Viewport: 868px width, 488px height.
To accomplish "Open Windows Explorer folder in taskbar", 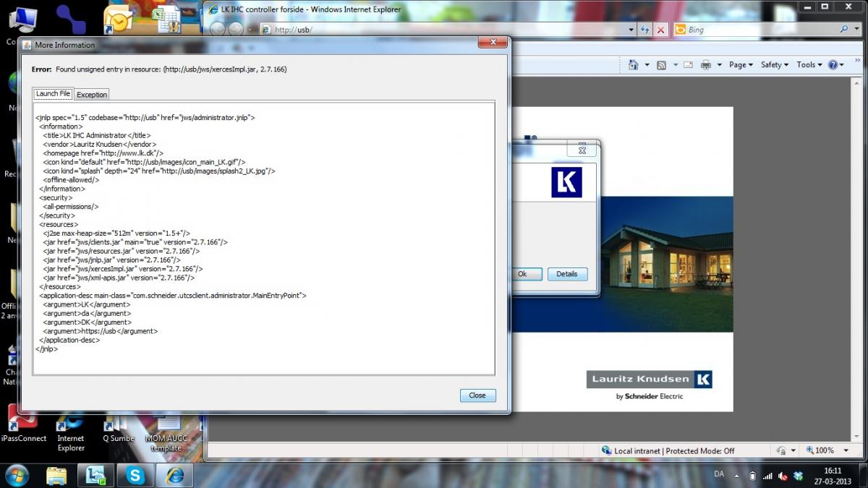I will (56, 475).
